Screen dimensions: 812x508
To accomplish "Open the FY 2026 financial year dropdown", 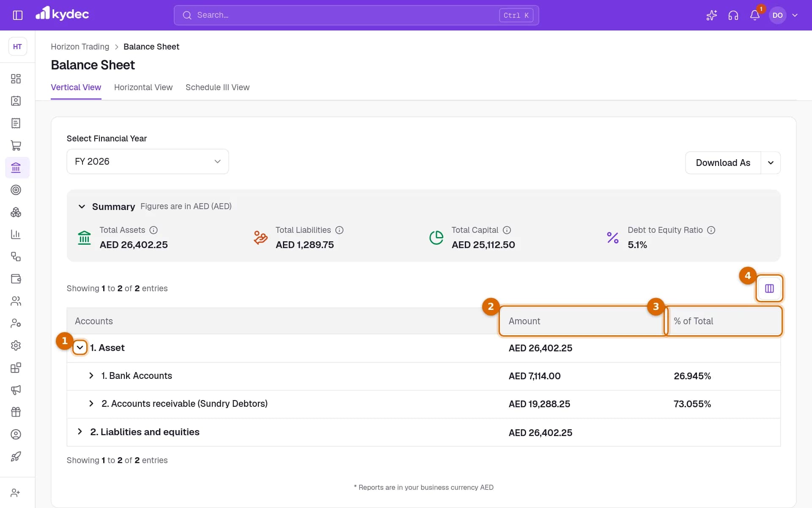I will coord(148,161).
